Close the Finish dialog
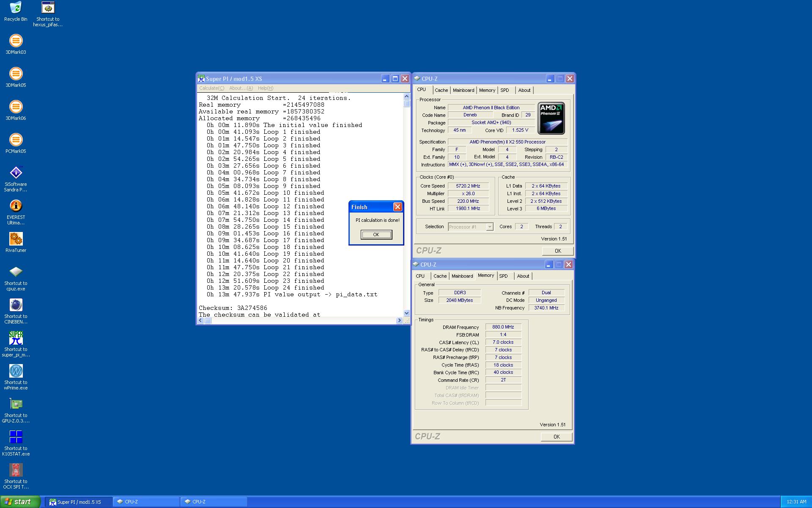 398,207
